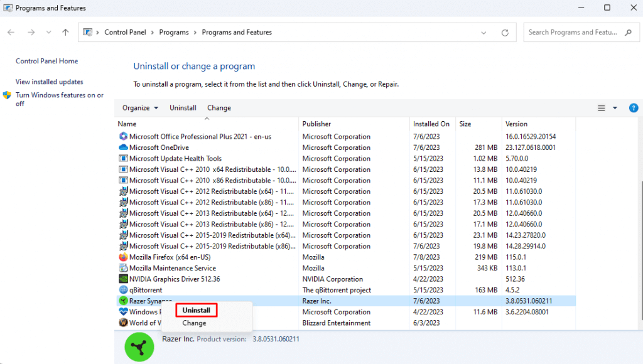The width and height of the screenshot is (643, 364).
Task: Click Visual C++ 2010 x86 Redistributable icon
Action: pos(123,180)
